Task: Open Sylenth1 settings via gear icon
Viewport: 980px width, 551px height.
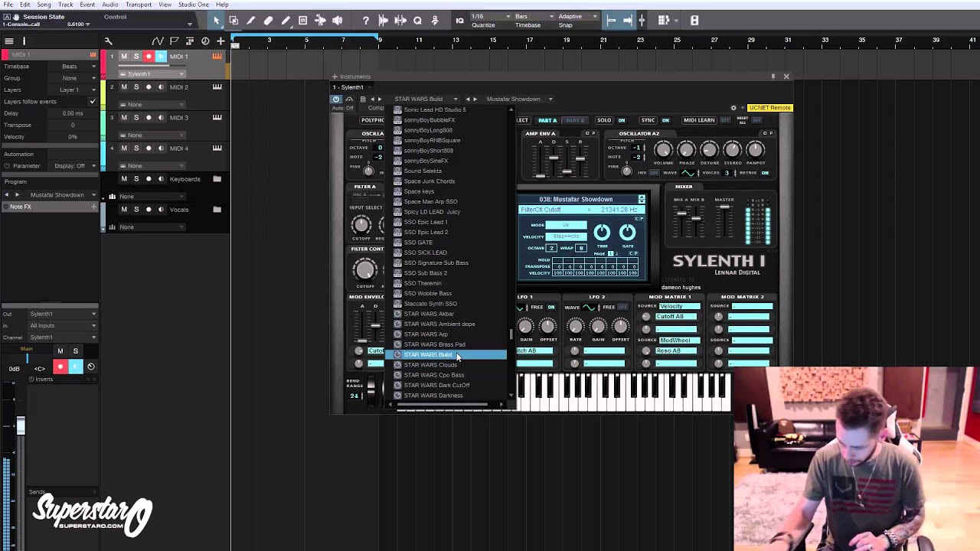Action: [733, 107]
